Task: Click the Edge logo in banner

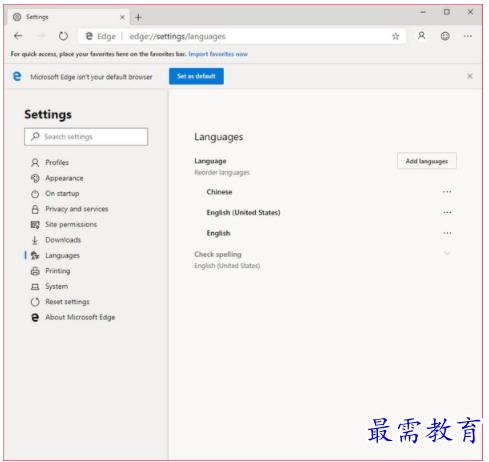Action: click(x=17, y=76)
